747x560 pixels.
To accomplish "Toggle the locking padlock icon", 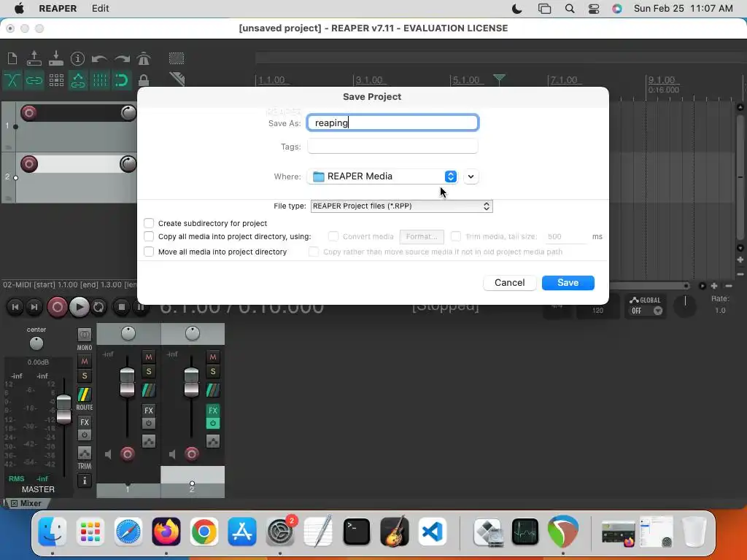I will coord(144,80).
